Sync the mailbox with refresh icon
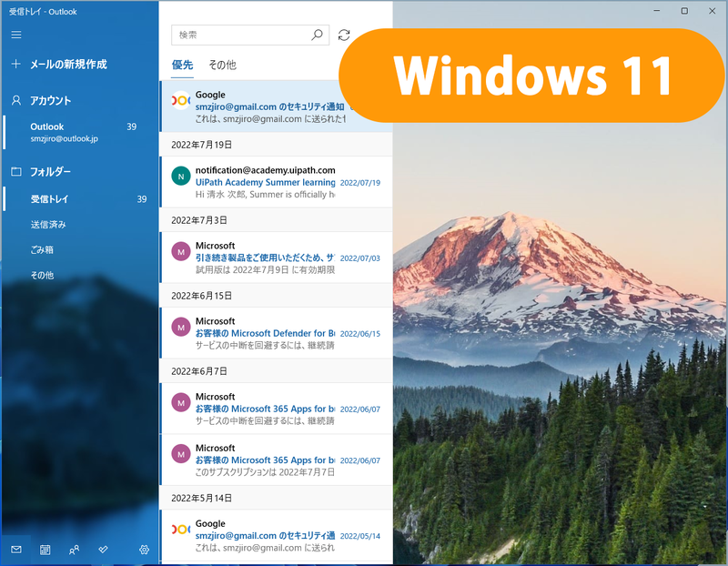 (344, 35)
